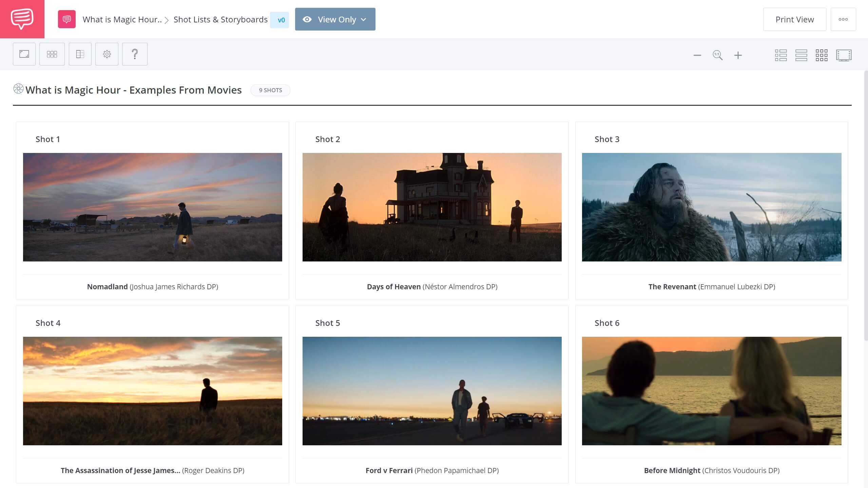Click The Revenant (Emmanuel Lubezki DP) caption
This screenshot has width=868, height=488.
[x=712, y=287]
